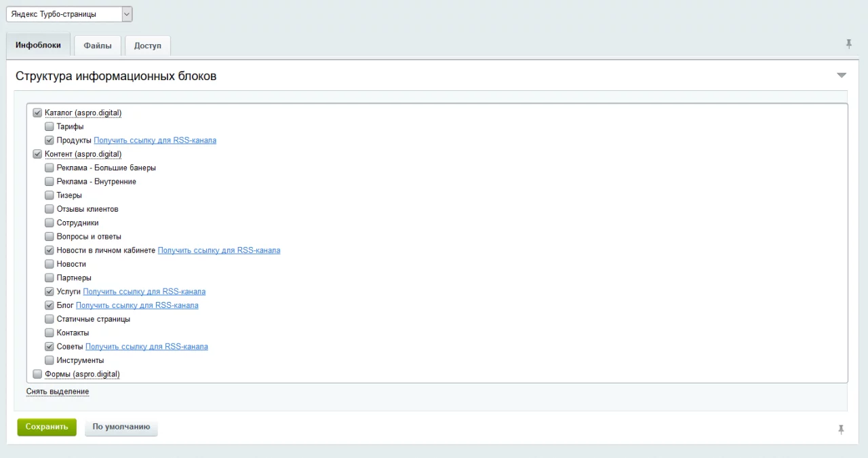Switch to the Файлы tab
Image resolution: width=868 pixels, height=458 pixels.
click(x=98, y=45)
